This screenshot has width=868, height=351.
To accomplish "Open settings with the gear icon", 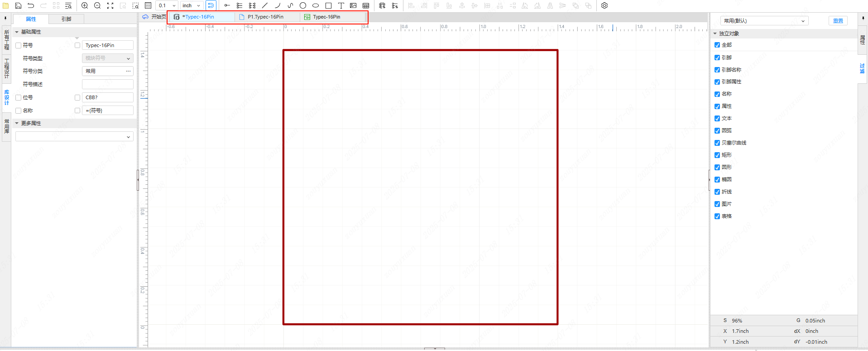I will (x=604, y=5).
